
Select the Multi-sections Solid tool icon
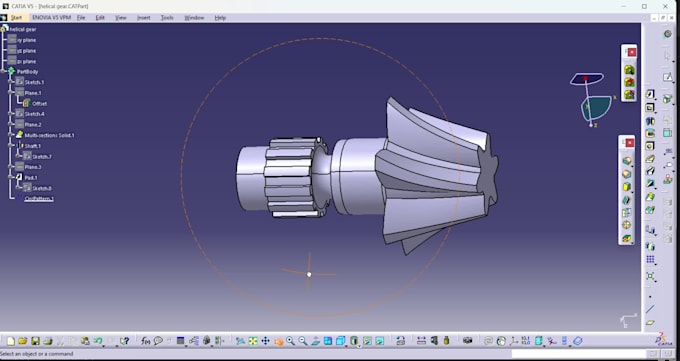[x=650, y=197]
